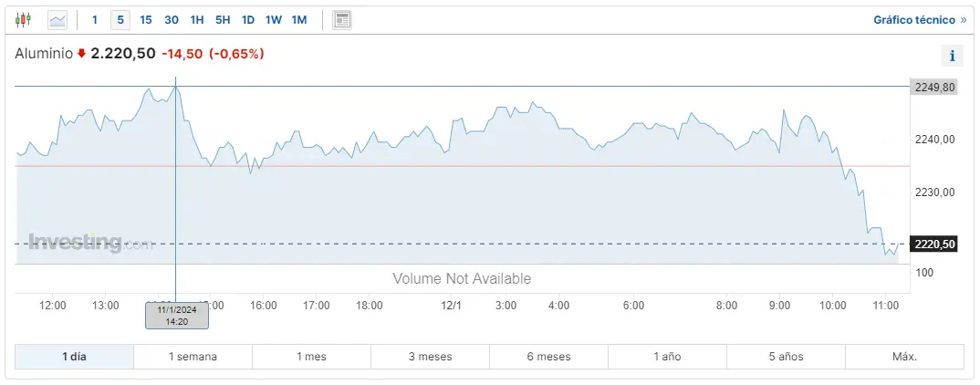This screenshot has height=385, width=980.
Task: View the Máx. time range
Action: [904, 357]
